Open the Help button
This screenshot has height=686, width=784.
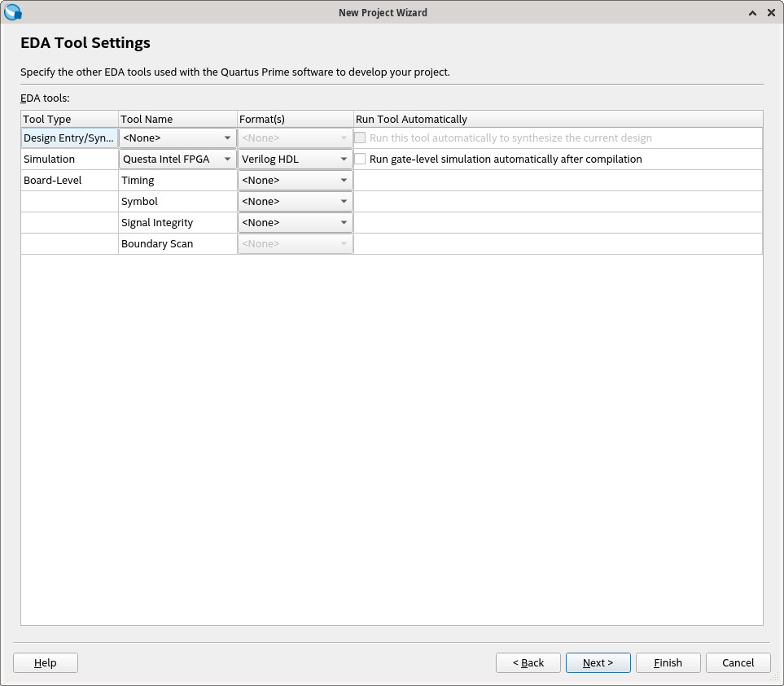point(46,662)
